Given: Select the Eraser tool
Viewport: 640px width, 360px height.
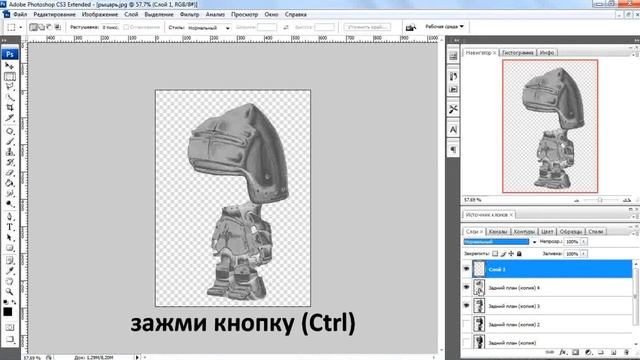Looking at the screenshot, I should [9, 173].
